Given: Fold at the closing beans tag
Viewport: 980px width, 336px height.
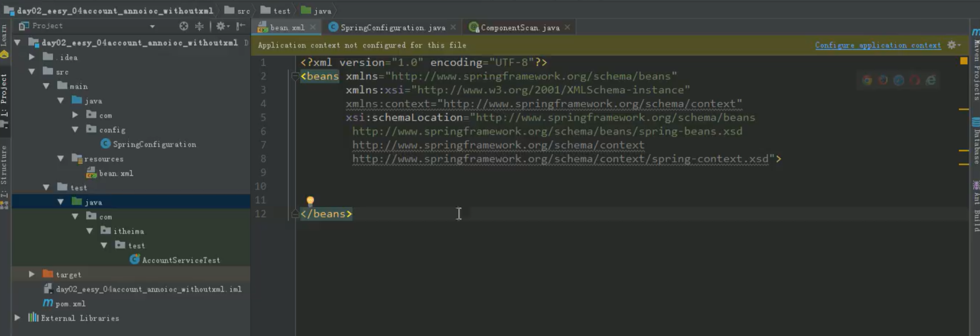Looking at the screenshot, I should [x=295, y=214].
